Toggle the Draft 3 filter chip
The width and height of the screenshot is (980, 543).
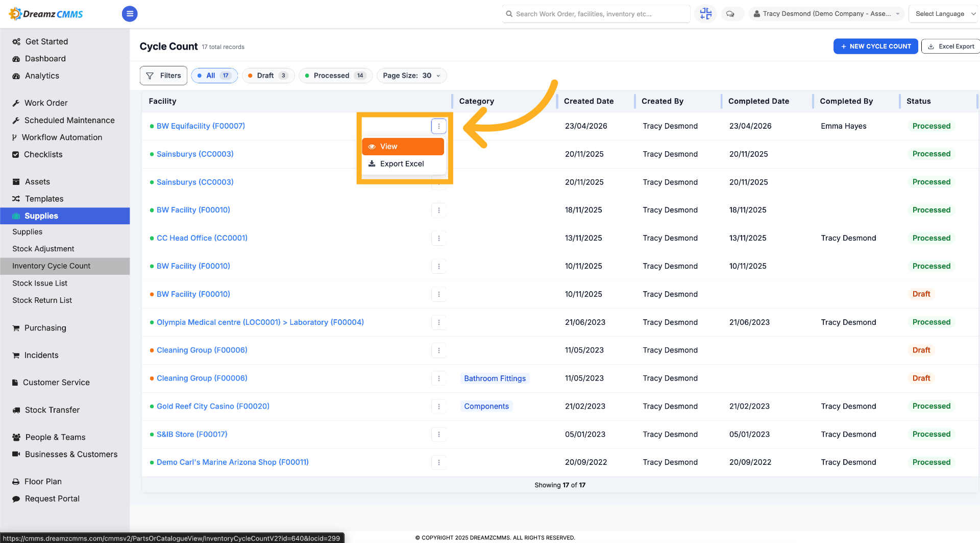click(268, 76)
